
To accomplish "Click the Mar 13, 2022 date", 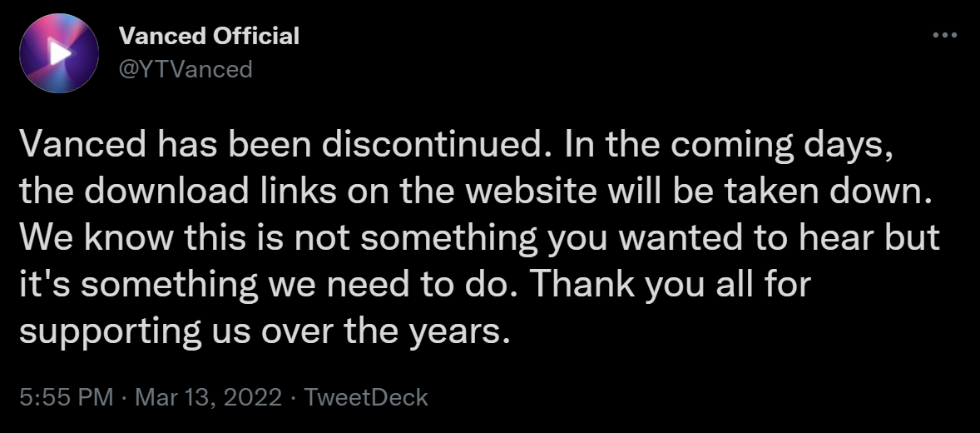I will pos(208,397).
